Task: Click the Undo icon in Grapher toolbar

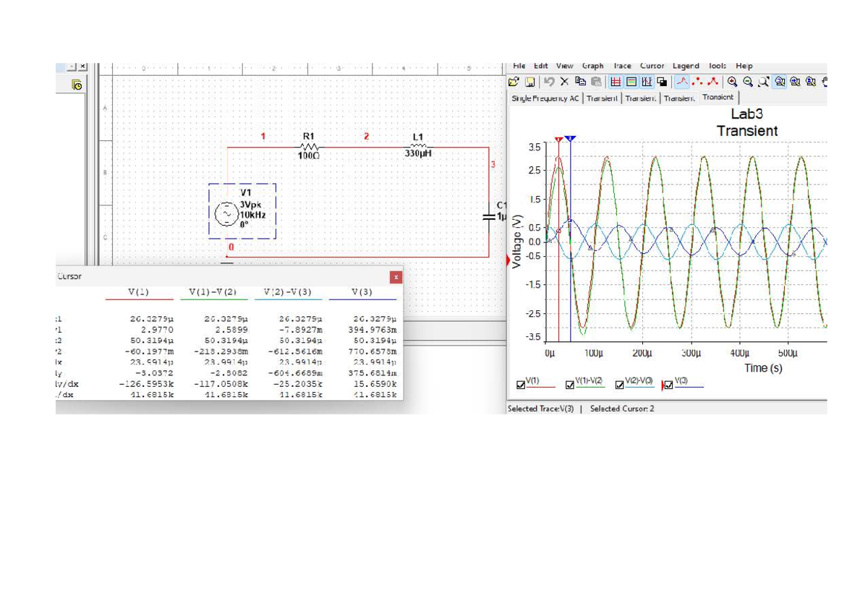Action: pyautogui.click(x=550, y=81)
